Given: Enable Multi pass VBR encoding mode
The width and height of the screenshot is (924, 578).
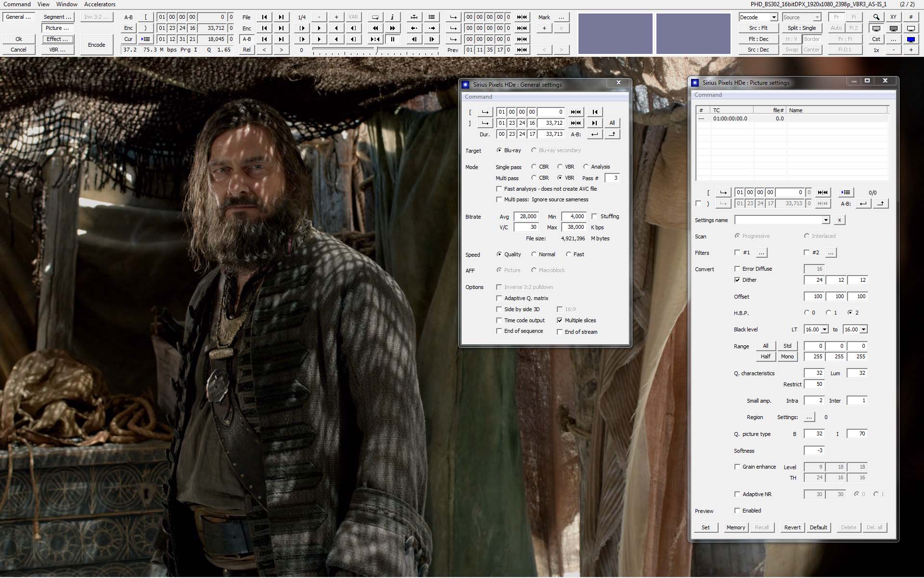Looking at the screenshot, I should [561, 178].
